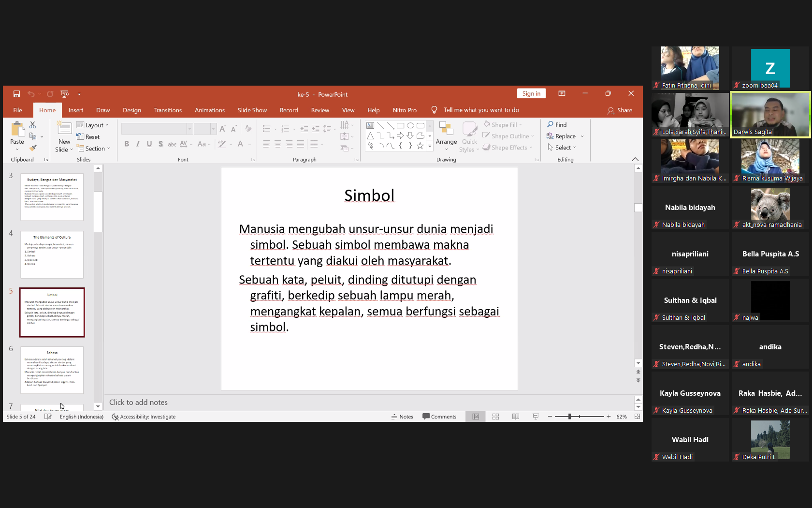Image resolution: width=812 pixels, height=508 pixels.
Task: Start Slide Show icon in status bar
Action: tap(536, 417)
